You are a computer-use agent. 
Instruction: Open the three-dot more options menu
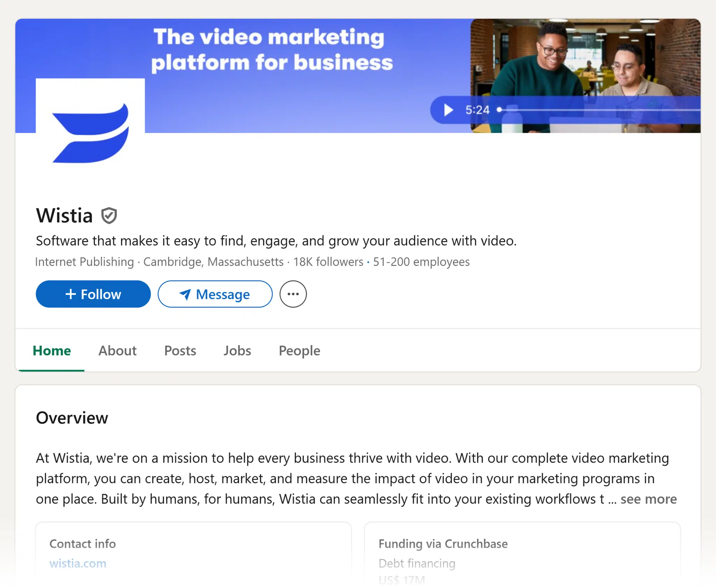click(x=293, y=294)
